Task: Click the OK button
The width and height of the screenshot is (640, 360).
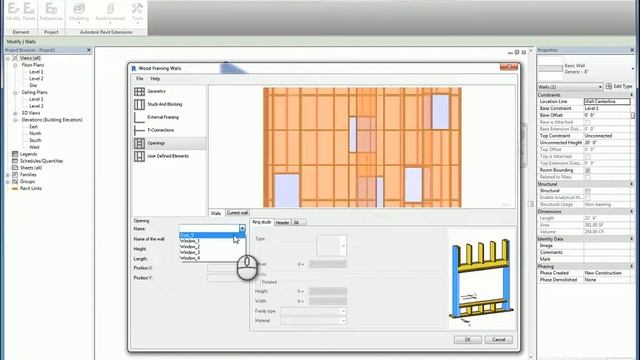Action: click(468, 340)
